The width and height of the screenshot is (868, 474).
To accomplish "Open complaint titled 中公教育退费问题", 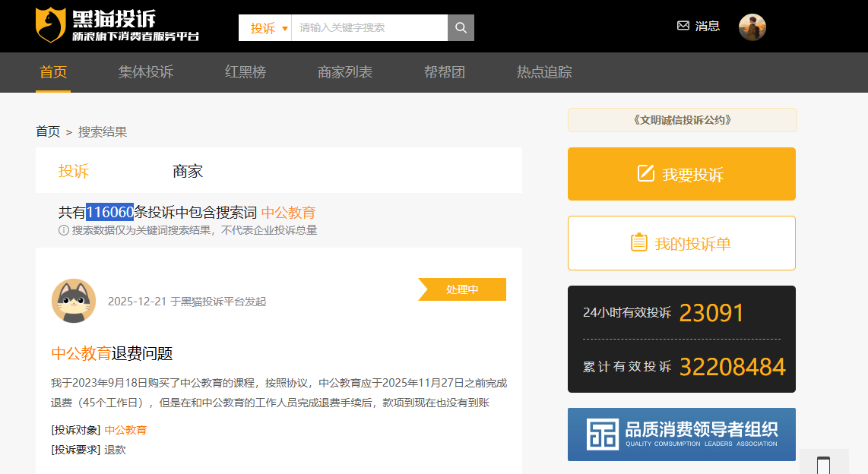I will point(112,353).
